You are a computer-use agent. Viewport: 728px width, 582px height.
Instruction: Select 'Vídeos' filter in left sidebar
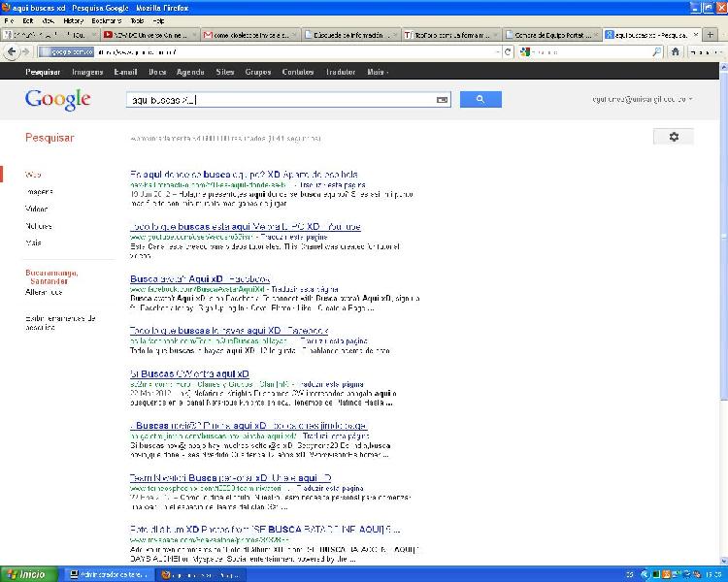37,209
